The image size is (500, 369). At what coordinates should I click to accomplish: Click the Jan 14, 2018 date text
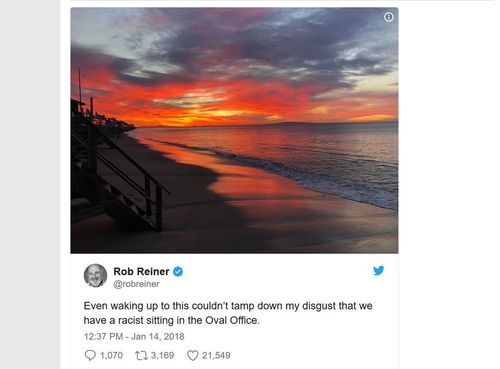point(158,337)
